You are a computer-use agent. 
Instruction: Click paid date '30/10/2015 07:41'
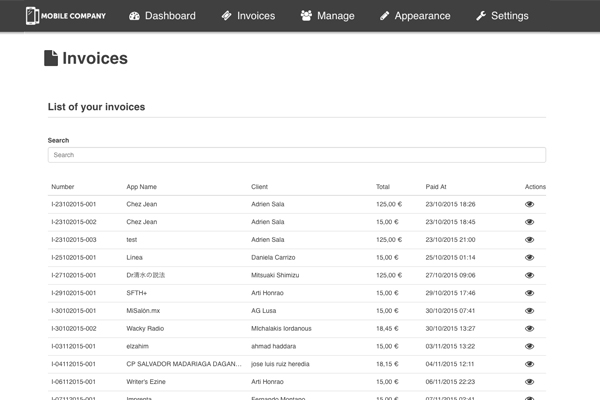(x=450, y=311)
